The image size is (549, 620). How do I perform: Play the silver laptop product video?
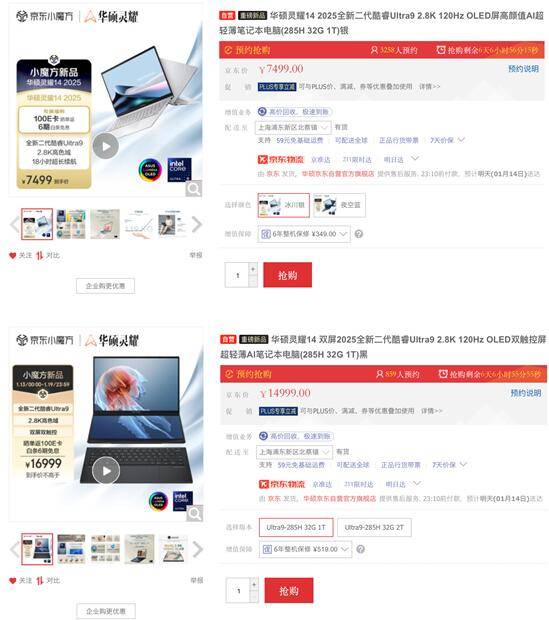pos(106,146)
